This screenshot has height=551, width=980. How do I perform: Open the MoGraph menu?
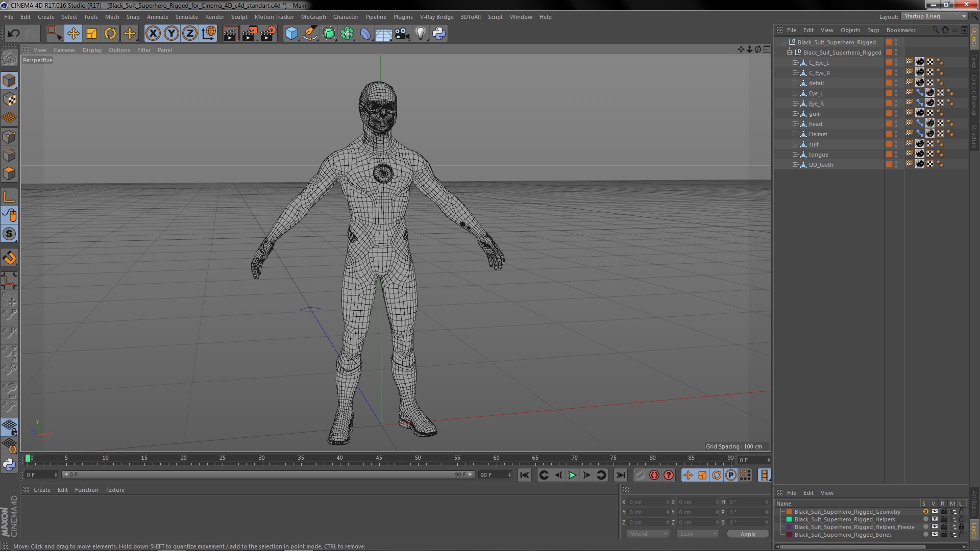coord(313,17)
